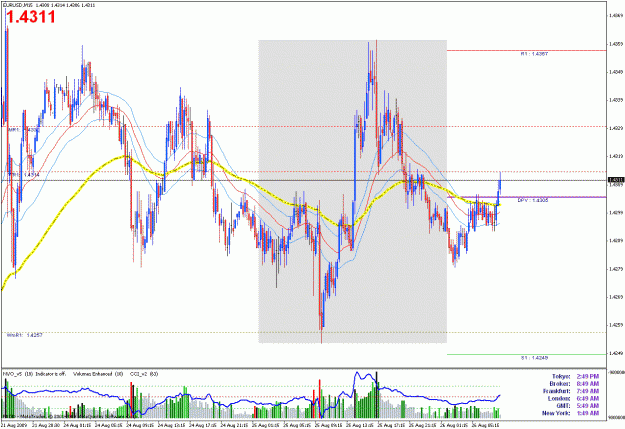Click the tall black volume bar at the indicator peak
This screenshot has width=625, height=429.
377,395
